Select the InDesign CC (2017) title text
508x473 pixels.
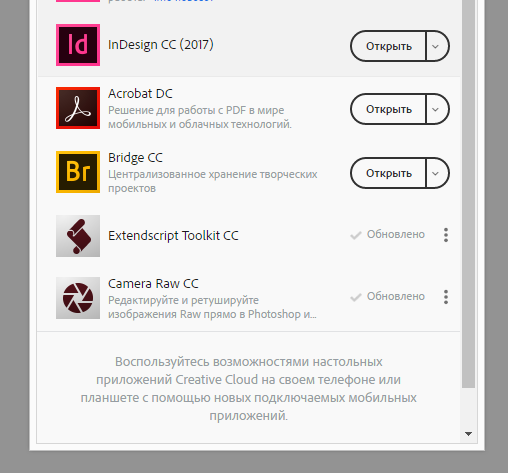coord(161,45)
